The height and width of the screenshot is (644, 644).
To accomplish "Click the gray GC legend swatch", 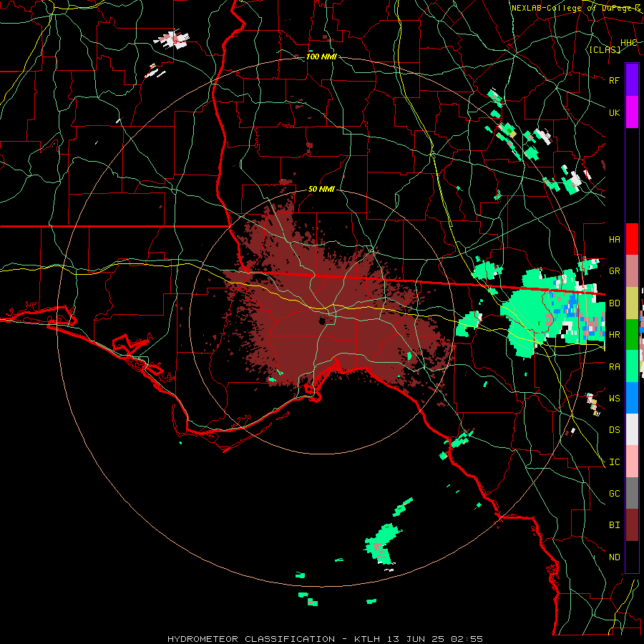I will click(x=632, y=493).
